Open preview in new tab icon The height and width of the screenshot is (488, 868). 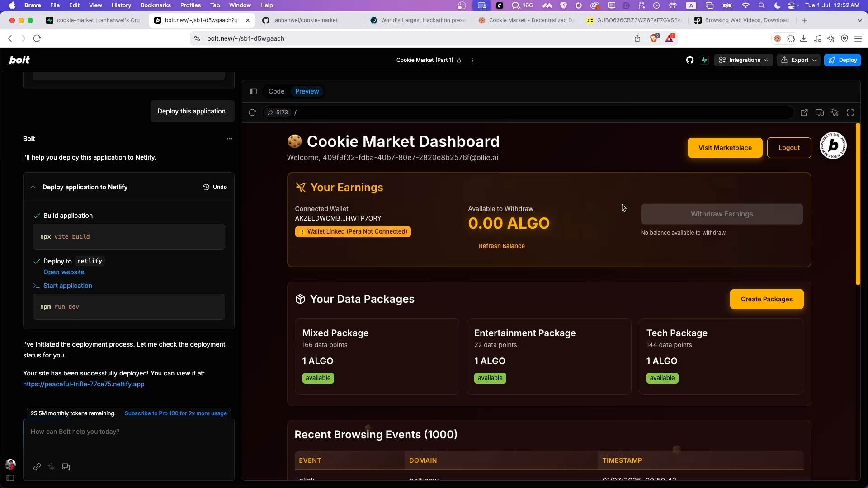click(804, 113)
